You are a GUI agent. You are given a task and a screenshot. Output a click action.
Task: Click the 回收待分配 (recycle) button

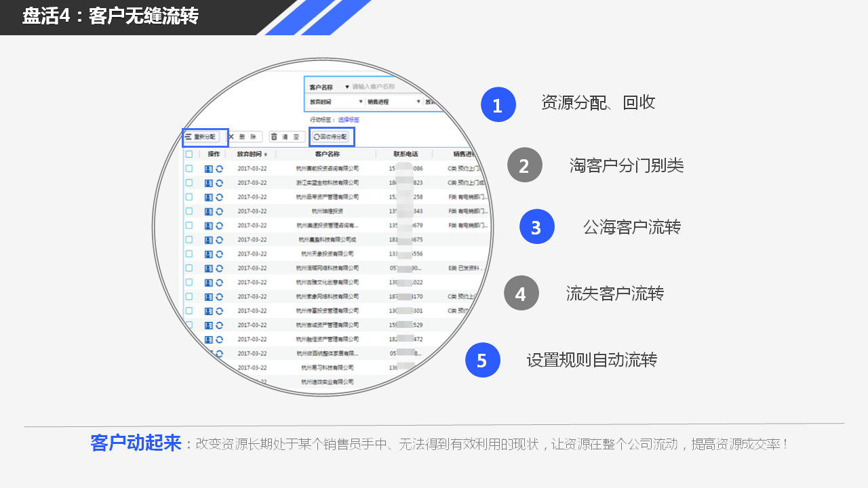pyautogui.click(x=331, y=137)
